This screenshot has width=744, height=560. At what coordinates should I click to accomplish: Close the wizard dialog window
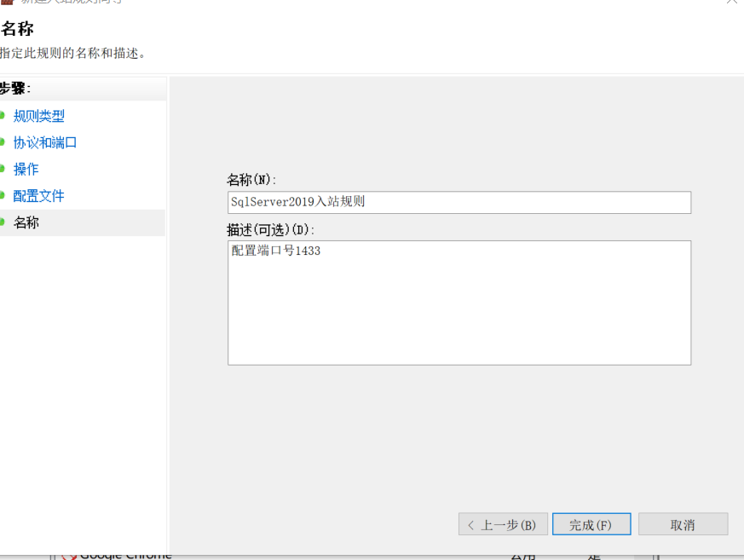click(x=732, y=2)
